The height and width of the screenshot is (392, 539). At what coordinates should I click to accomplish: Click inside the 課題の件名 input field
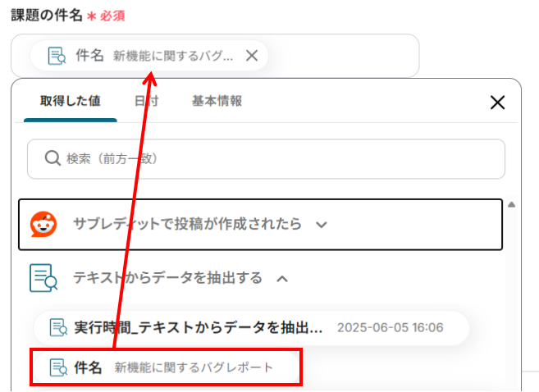point(215,56)
